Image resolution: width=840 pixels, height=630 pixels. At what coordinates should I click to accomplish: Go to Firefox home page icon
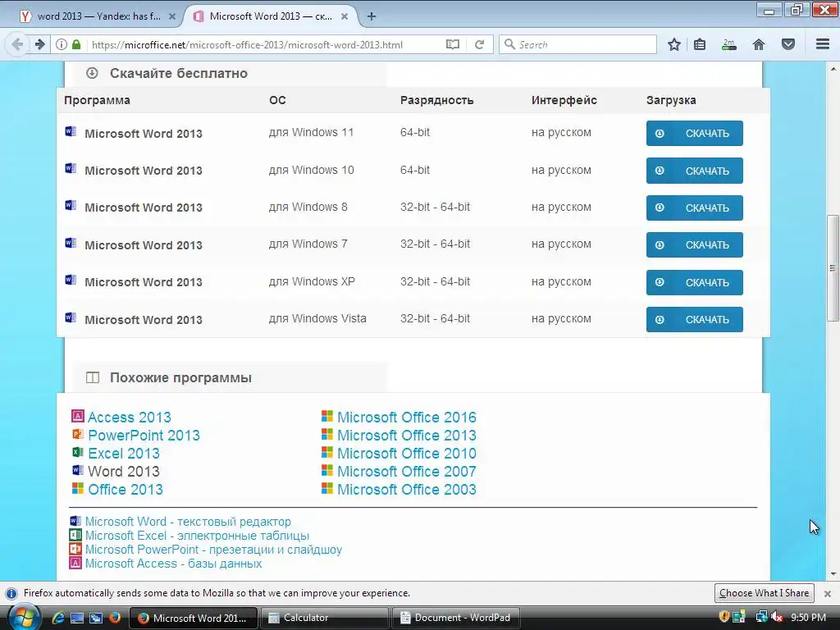click(x=759, y=44)
